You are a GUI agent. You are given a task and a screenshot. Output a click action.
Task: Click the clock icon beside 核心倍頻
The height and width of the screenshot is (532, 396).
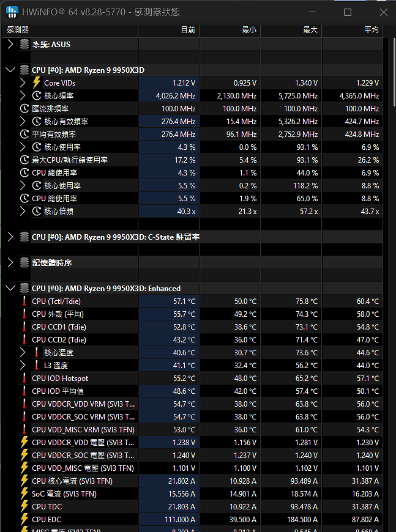pos(36,211)
